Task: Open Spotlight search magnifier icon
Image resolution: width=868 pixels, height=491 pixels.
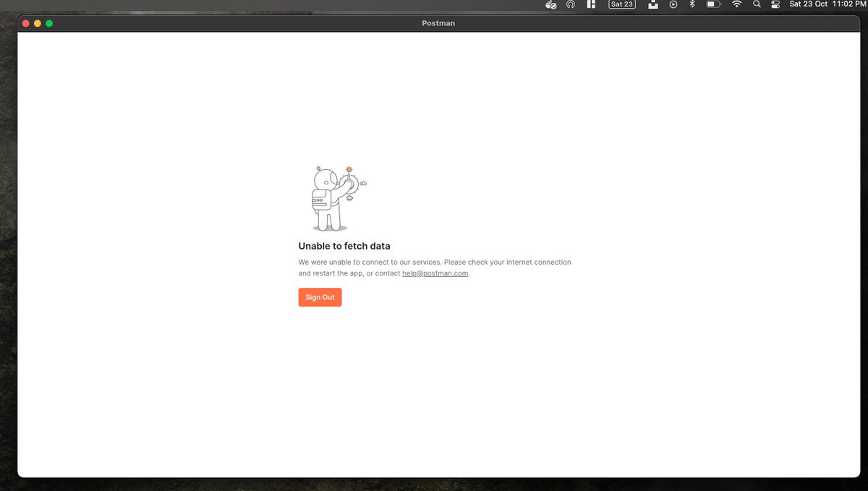Action: 757,4
